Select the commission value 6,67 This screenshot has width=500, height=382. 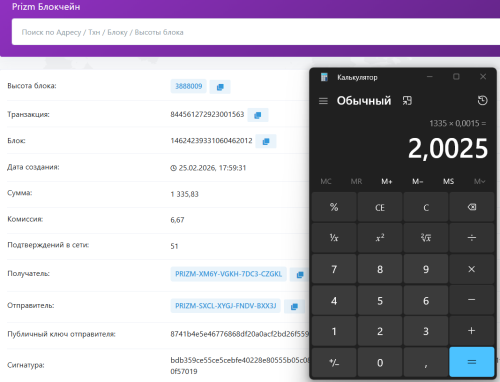[x=177, y=220]
